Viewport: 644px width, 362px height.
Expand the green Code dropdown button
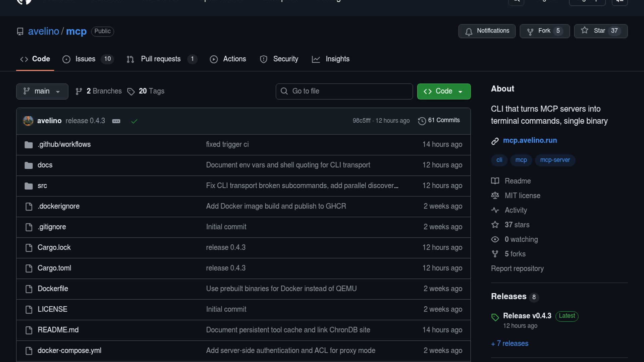coord(443,91)
